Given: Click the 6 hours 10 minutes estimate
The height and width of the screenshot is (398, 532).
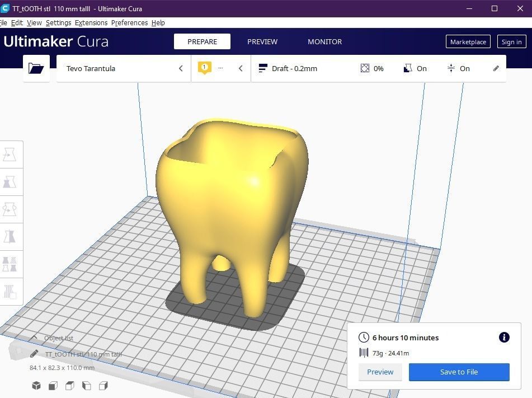Looking at the screenshot, I should coord(406,338).
